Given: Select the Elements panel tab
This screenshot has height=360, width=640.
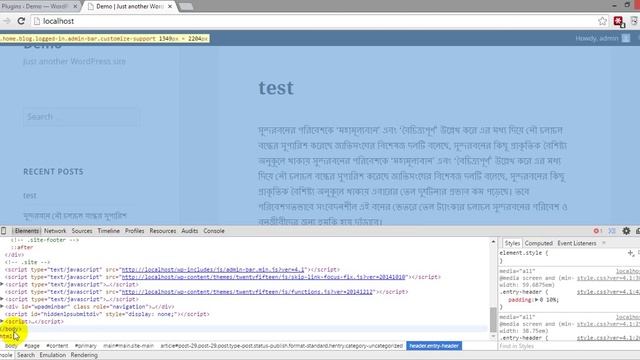Looking at the screenshot, I should (27, 231).
